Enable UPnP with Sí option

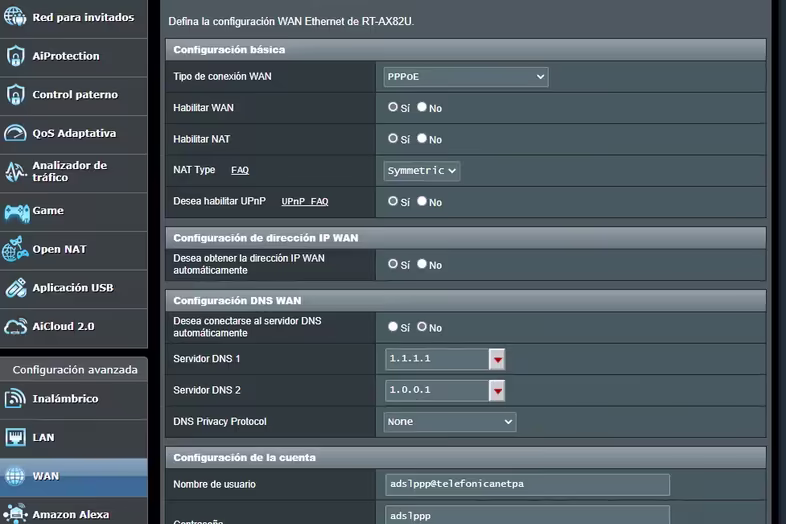pos(392,201)
